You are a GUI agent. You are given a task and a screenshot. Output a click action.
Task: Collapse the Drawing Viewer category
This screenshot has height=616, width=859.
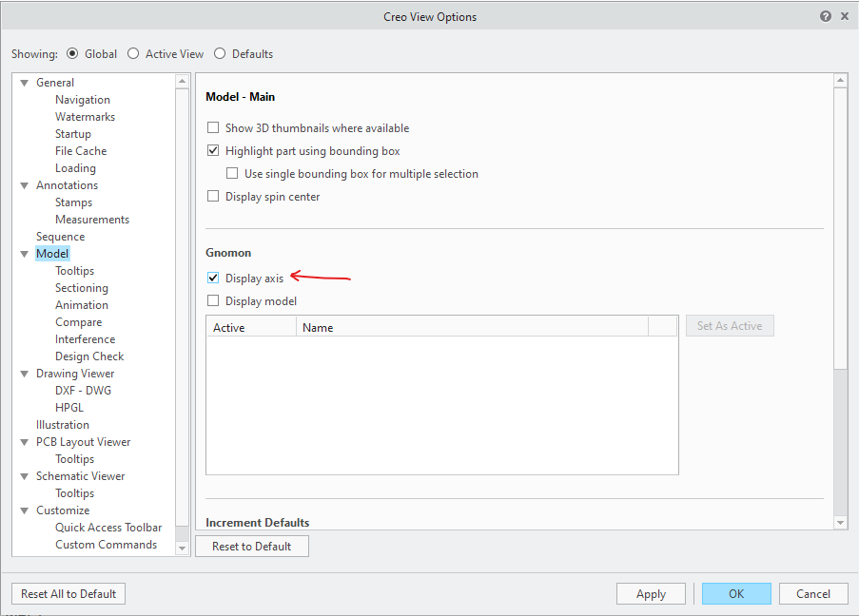tap(24, 373)
